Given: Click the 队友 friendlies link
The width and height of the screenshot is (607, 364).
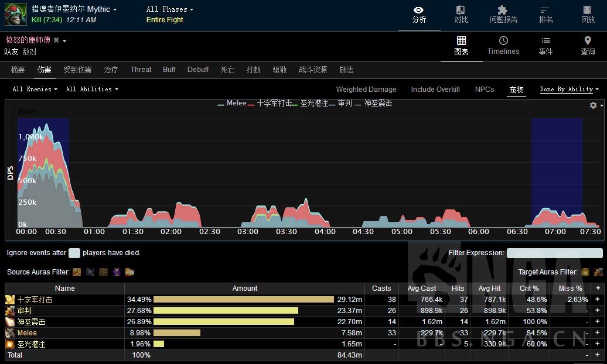Looking at the screenshot, I should (11, 52).
